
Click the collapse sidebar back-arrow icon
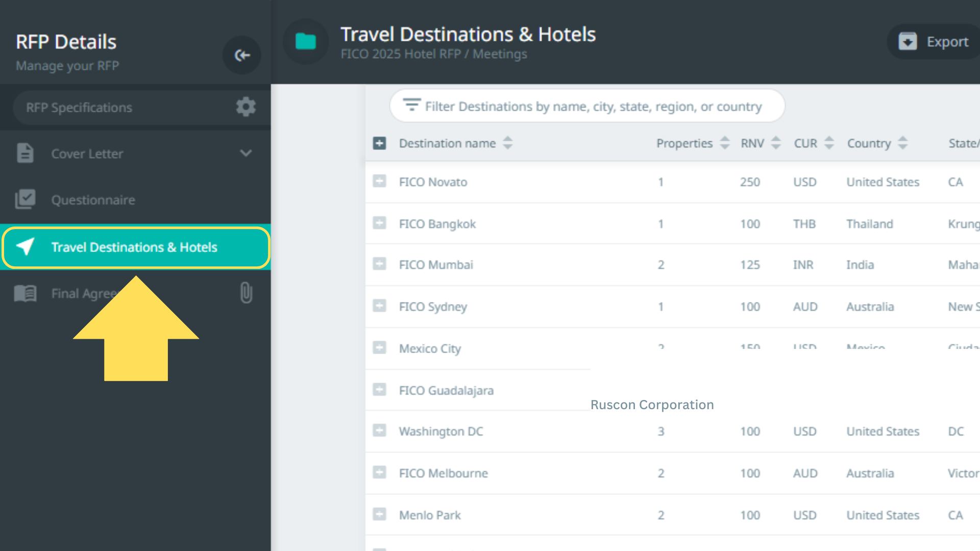click(242, 55)
